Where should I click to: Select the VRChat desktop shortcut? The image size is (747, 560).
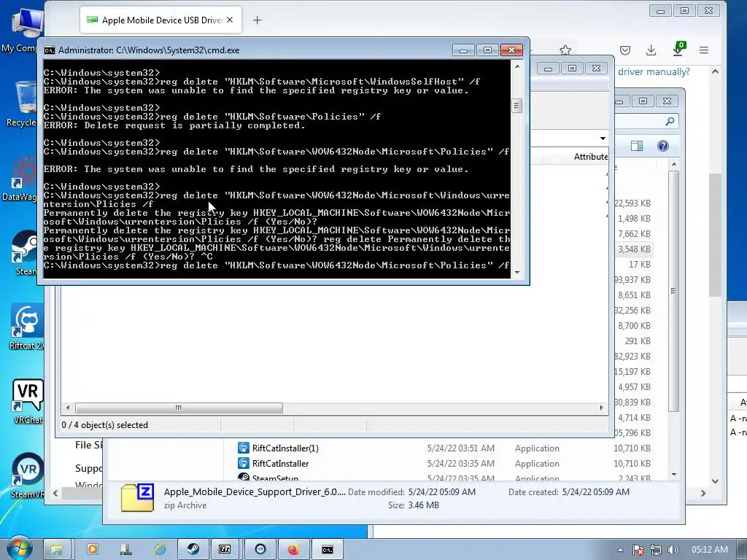[27, 402]
